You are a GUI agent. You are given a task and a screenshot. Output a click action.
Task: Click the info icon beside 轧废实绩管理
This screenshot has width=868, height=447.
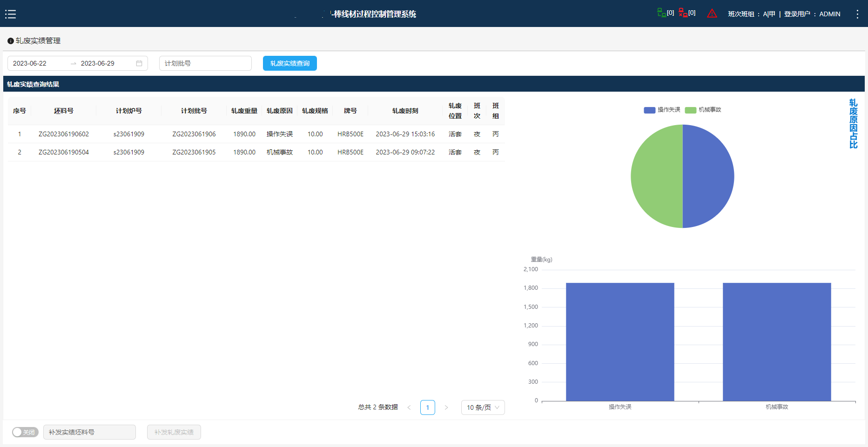tap(10, 41)
